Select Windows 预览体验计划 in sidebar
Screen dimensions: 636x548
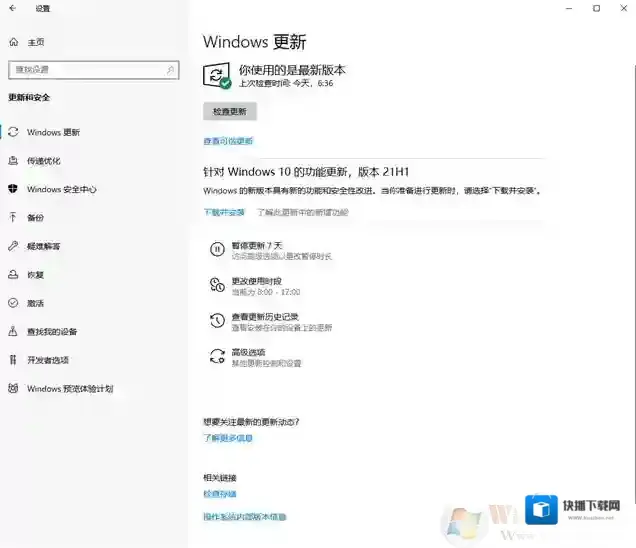[x=70, y=388]
